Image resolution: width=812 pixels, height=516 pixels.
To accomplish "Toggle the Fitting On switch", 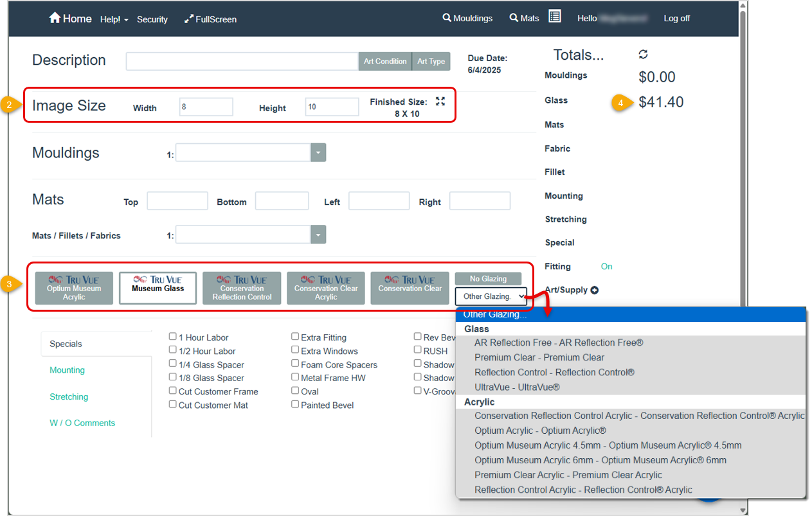I will 606,267.
